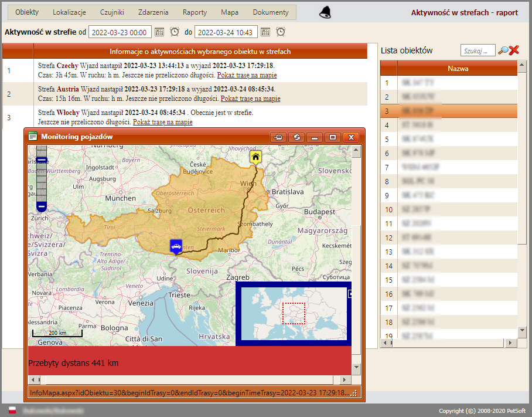Click the Czechy zone name in row 1
Screen dimensions: 532x417
click(x=67, y=66)
